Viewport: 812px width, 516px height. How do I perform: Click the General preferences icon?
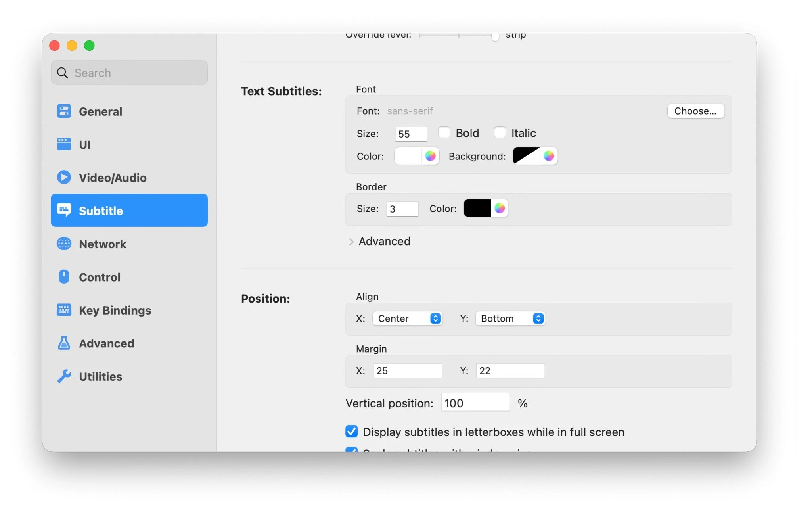64,111
